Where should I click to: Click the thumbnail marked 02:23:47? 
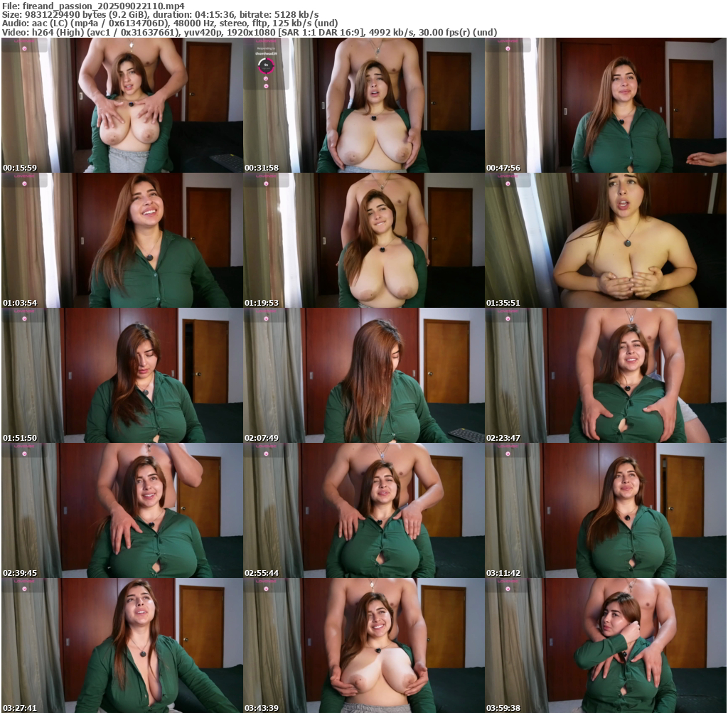point(605,375)
